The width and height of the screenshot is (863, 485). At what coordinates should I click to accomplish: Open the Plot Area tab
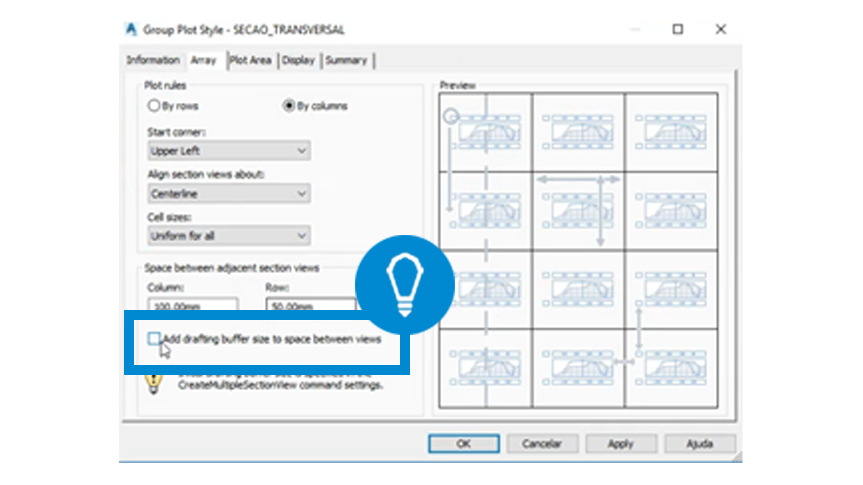point(250,60)
